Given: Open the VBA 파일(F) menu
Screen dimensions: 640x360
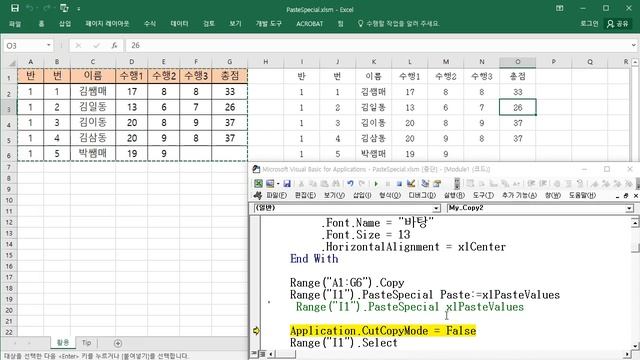Looking at the screenshot, I should (277, 196).
